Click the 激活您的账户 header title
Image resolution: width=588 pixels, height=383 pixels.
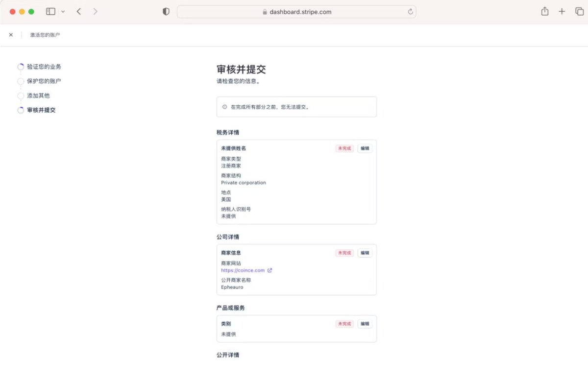point(45,35)
